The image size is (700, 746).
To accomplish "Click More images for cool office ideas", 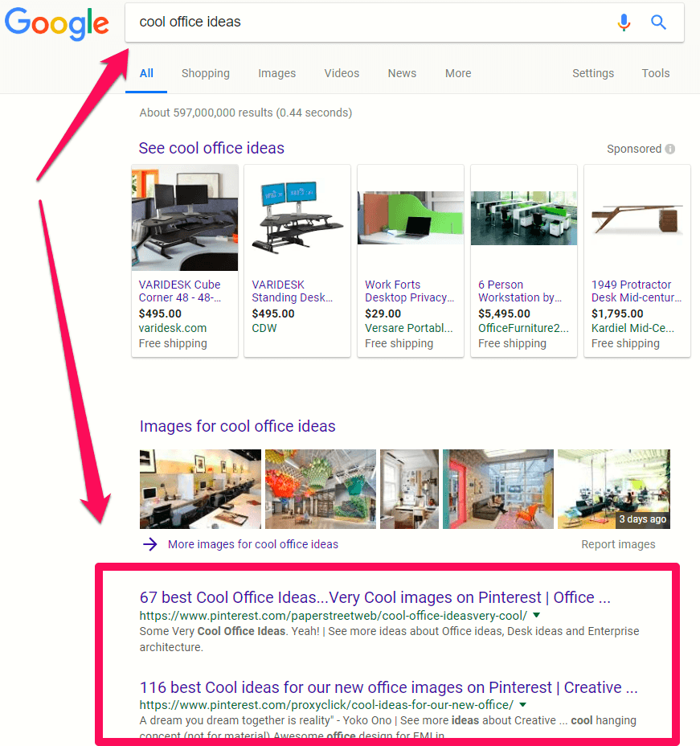I will pyautogui.click(x=253, y=544).
